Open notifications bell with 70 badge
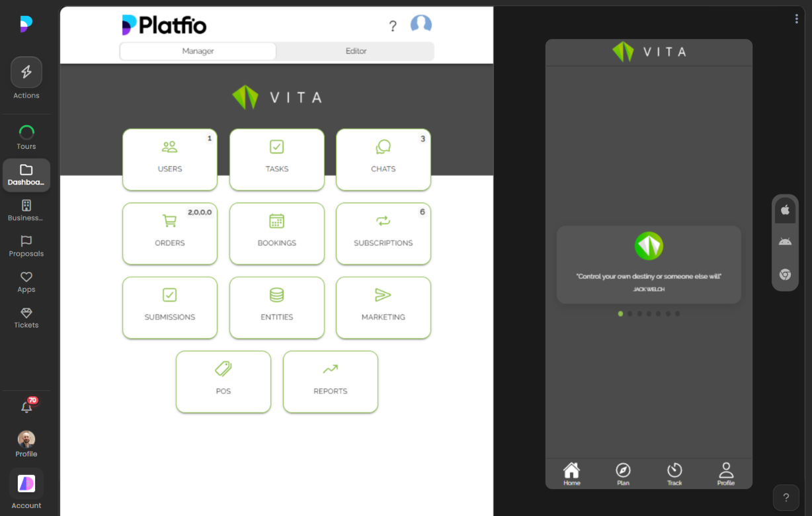The height and width of the screenshot is (516, 812). click(x=26, y=407)
